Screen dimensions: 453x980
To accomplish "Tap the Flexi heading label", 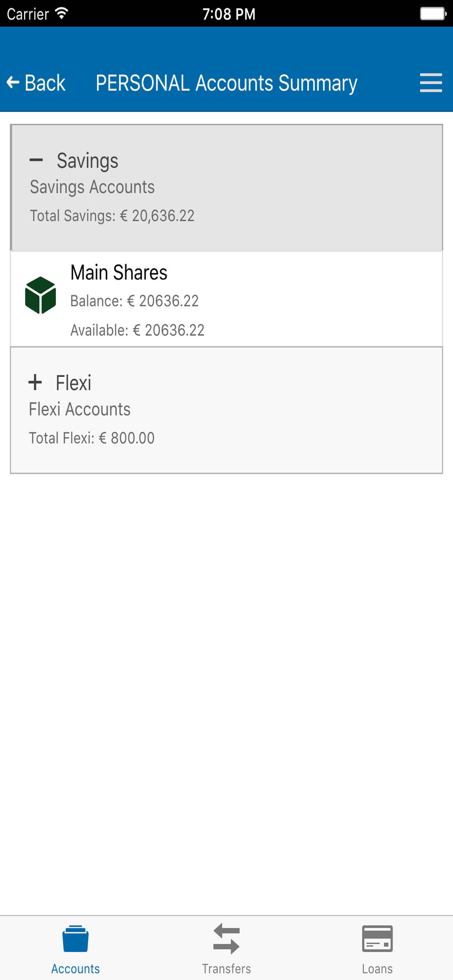I will coord(74,383).
